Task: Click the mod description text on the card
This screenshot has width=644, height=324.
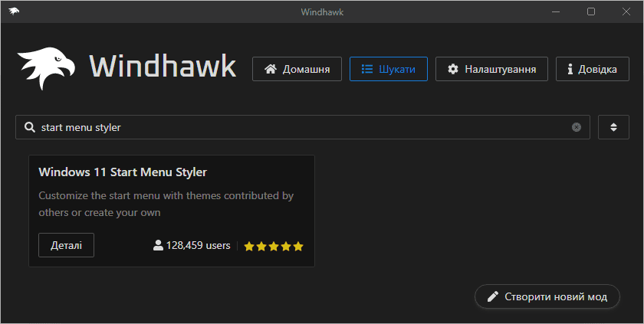Action: pyautogui.click(x=166, y=204)
